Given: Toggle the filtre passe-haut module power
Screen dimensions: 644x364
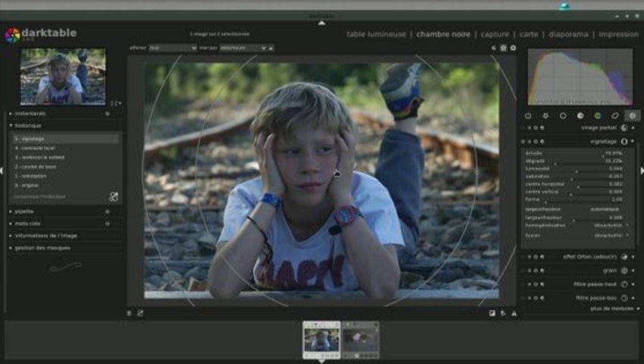Looking at the screenshot, I should 523,284.
